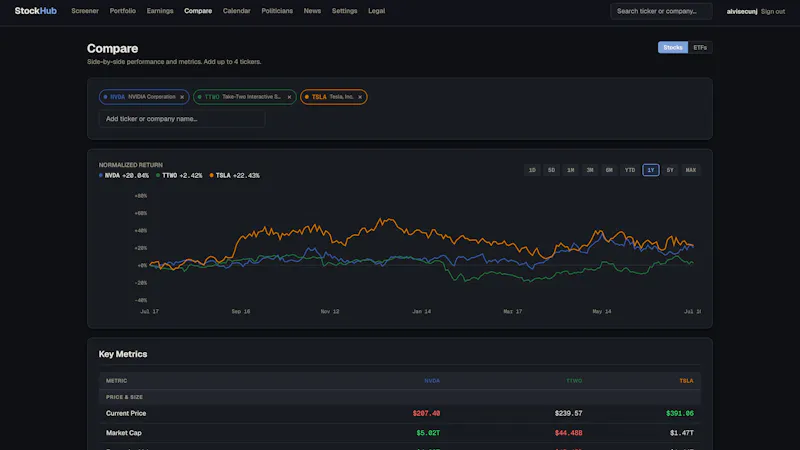
Task: Click NVDA current price $207.40
Action: click(426, 413)
